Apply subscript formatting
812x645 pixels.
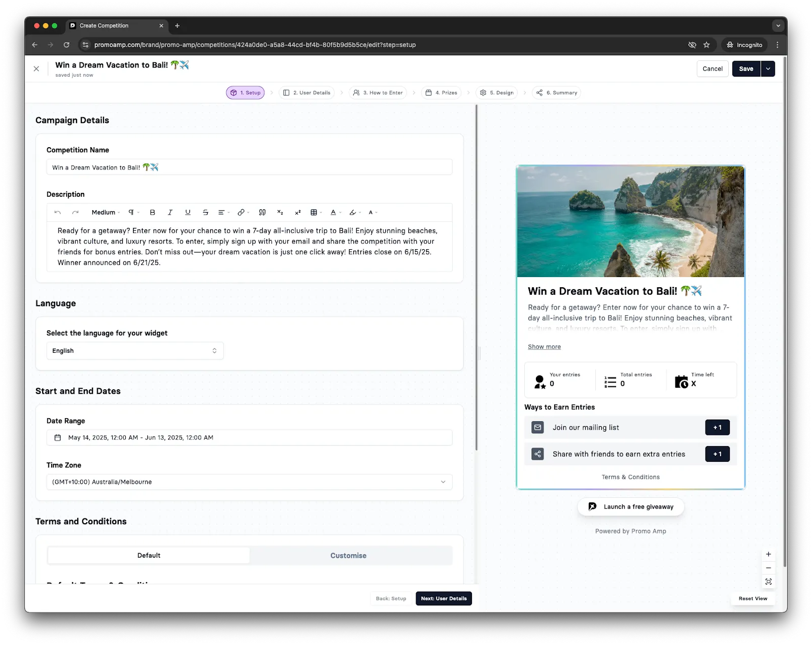[x=280, y=213]
